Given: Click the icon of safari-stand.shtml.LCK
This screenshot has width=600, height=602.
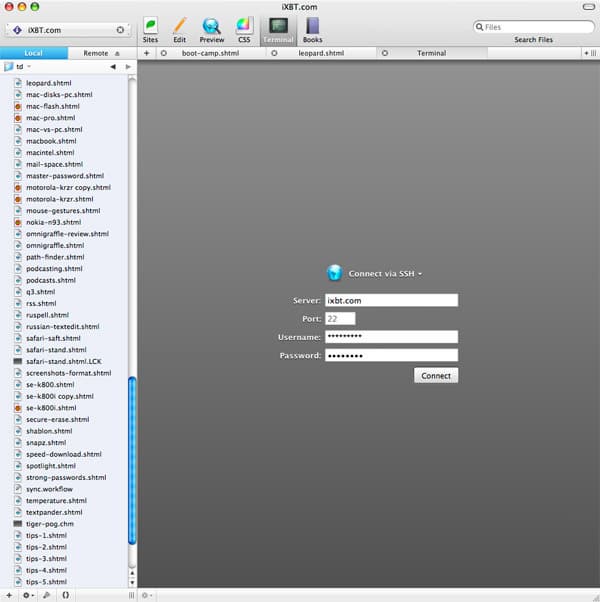Looking at the screenshot, I should (18, 361).
